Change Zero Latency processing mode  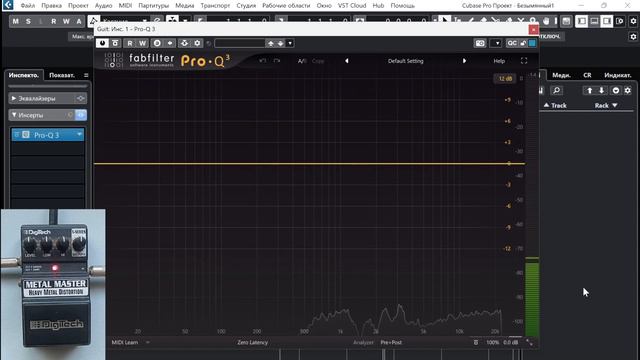(x=253, y=342)
